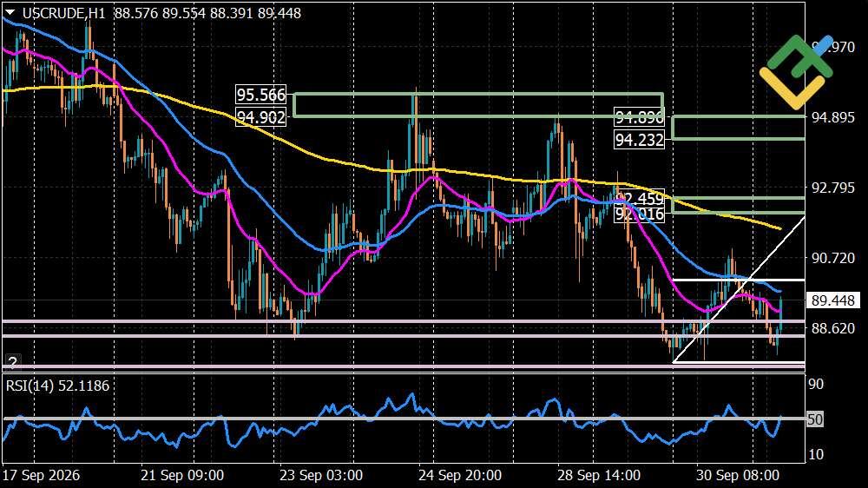Click the 88.620 price axis level
The image size is (868, 488).
(x=832, y=328)
